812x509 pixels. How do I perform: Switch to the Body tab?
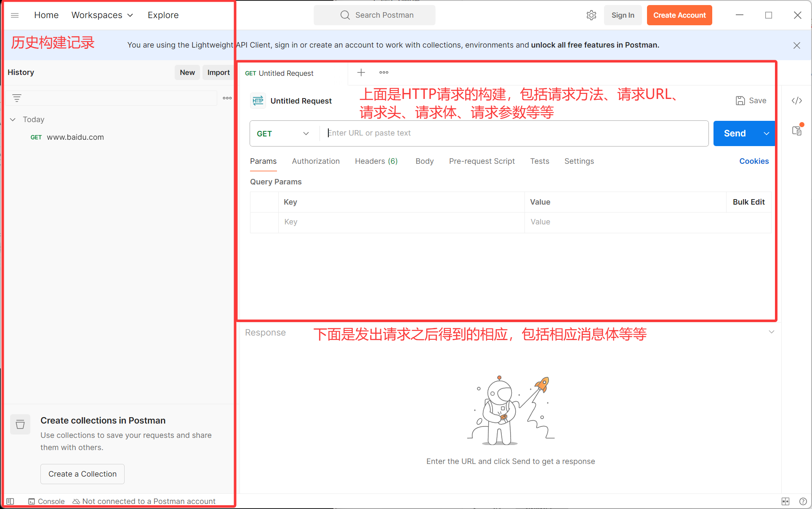(424, 161)
